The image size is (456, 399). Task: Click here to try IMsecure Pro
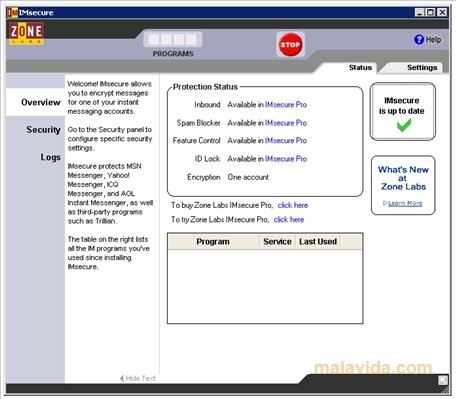click(x=289, y=220)
